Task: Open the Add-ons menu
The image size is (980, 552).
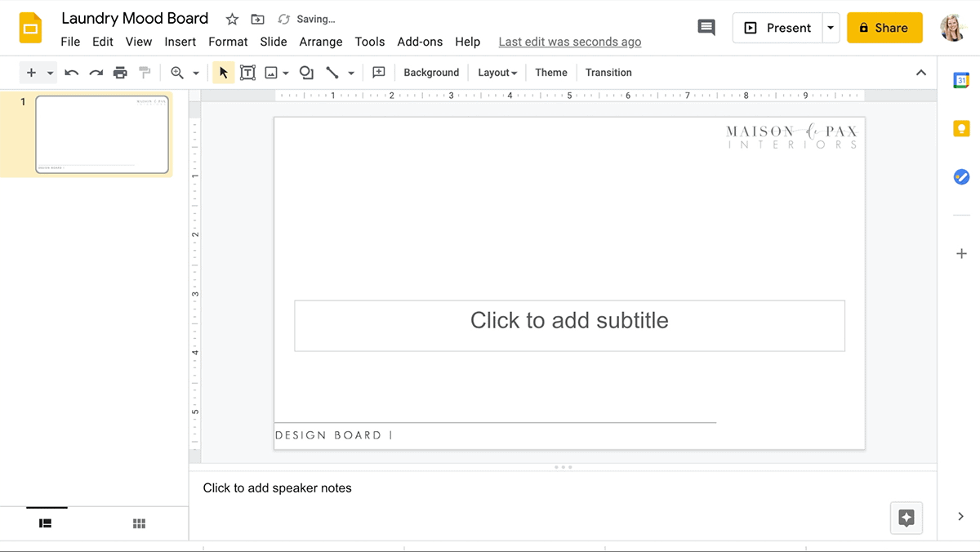Action: (x=420, y=42)
